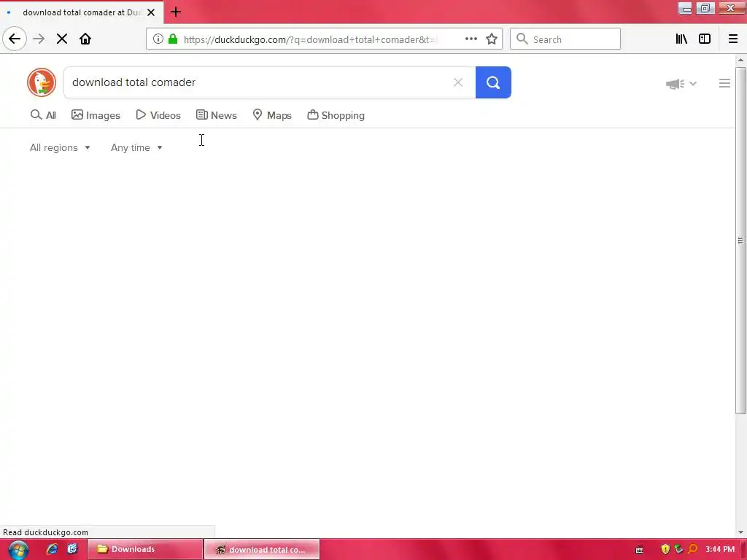Image resolution: width=747 pixels, height=560 pixels.
Task: Stop loading the page
Action: (62, 39)
